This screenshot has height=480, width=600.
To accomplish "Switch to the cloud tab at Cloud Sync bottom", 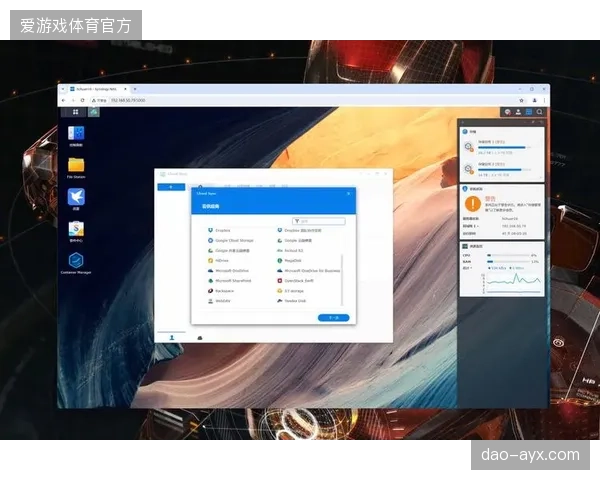I will 200,338.
